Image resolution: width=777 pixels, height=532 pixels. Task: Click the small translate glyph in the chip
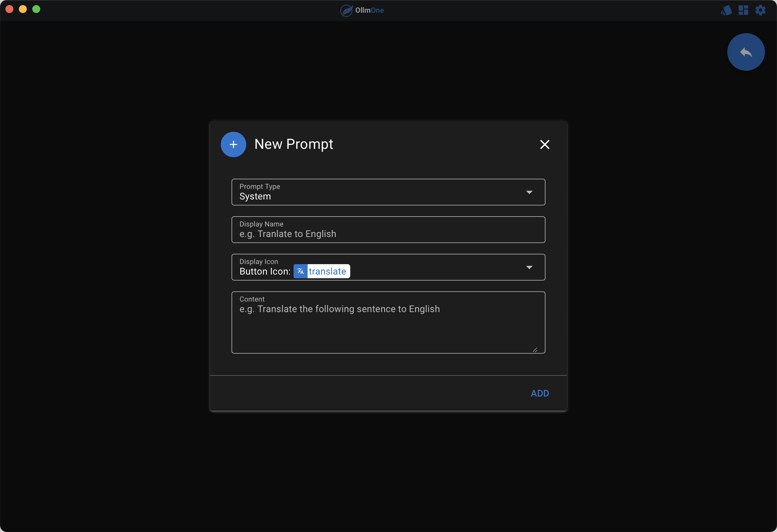coord(301,271)
